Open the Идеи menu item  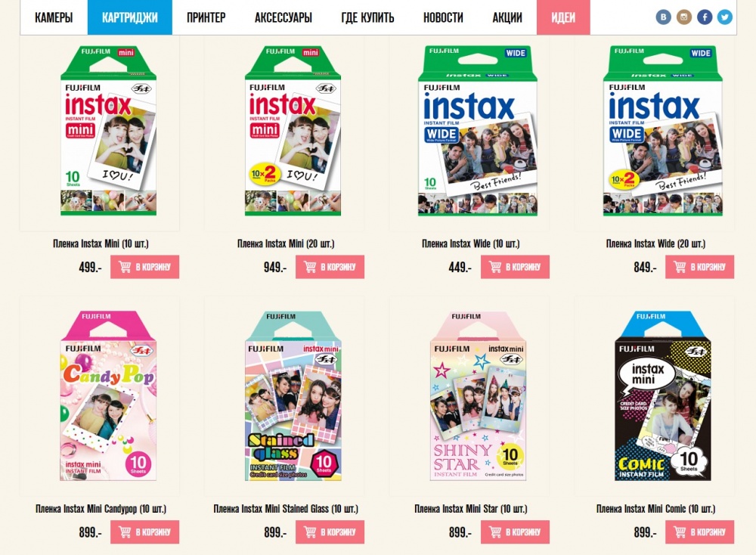pos(563,18)
